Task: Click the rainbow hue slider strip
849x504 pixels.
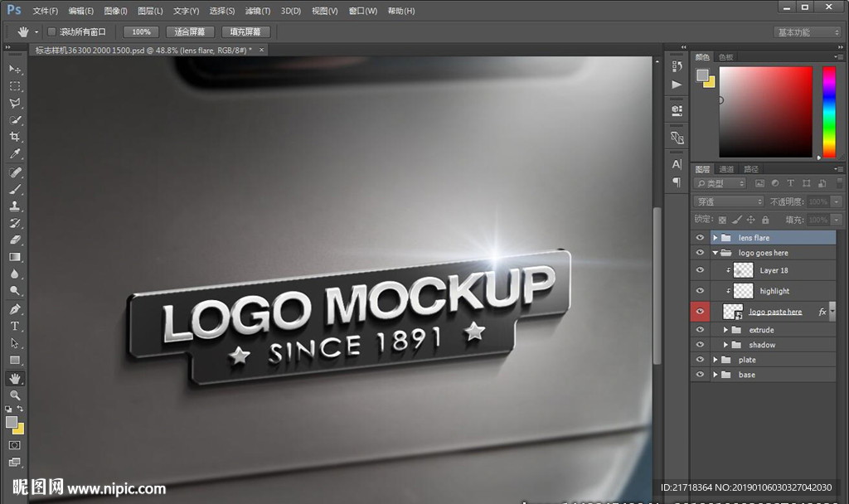Action: tap(829, 112)
